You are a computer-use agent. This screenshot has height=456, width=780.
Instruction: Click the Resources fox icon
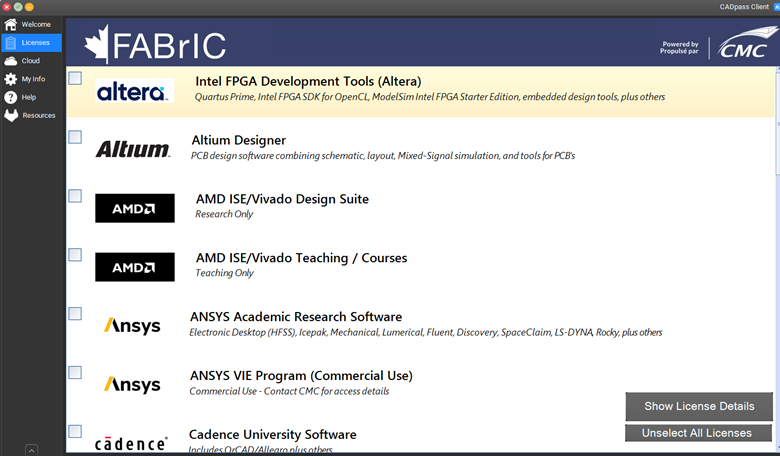[x=10, y=115]
